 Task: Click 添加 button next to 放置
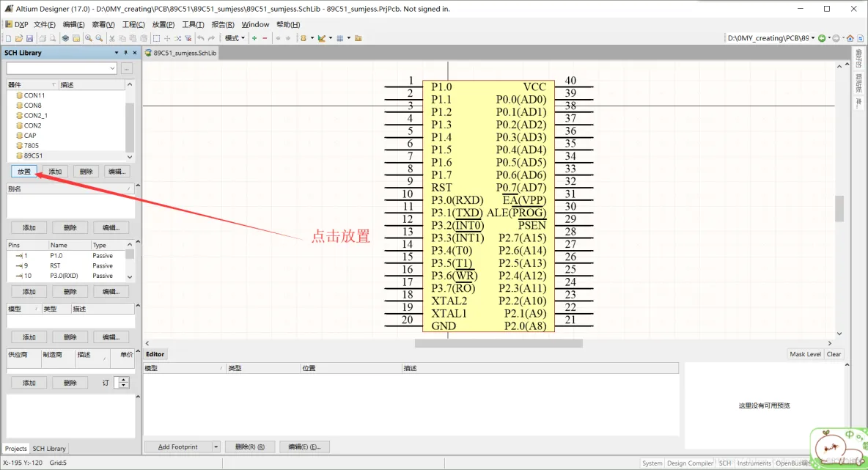click(x=55, y=172)
